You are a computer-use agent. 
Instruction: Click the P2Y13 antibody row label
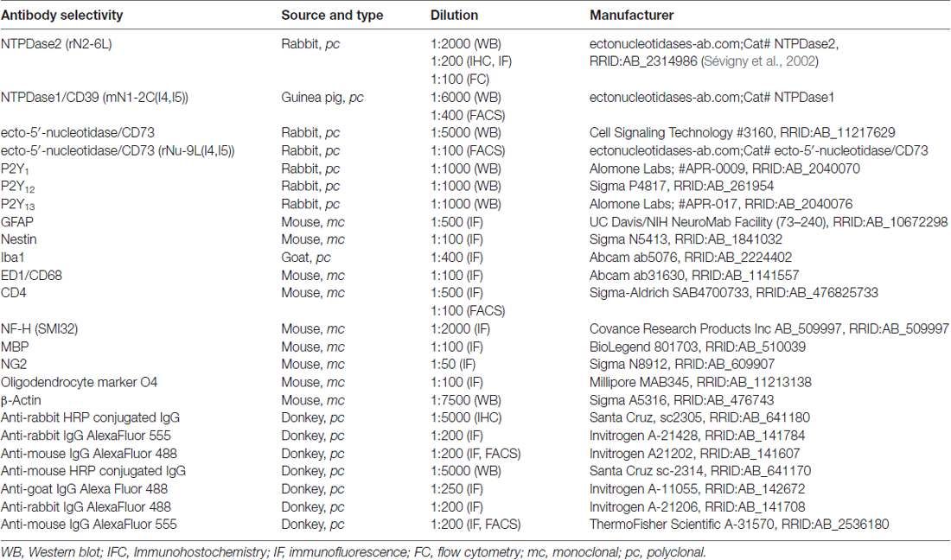[x=17, y=205]
